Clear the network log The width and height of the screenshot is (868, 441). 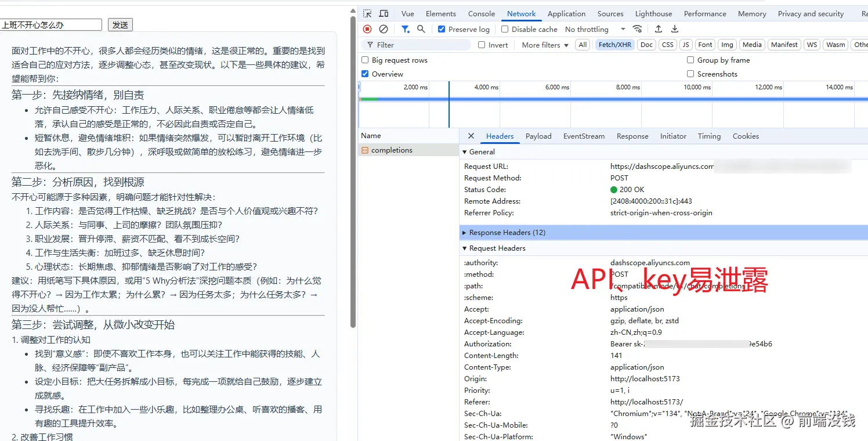(x=383, y=29)
